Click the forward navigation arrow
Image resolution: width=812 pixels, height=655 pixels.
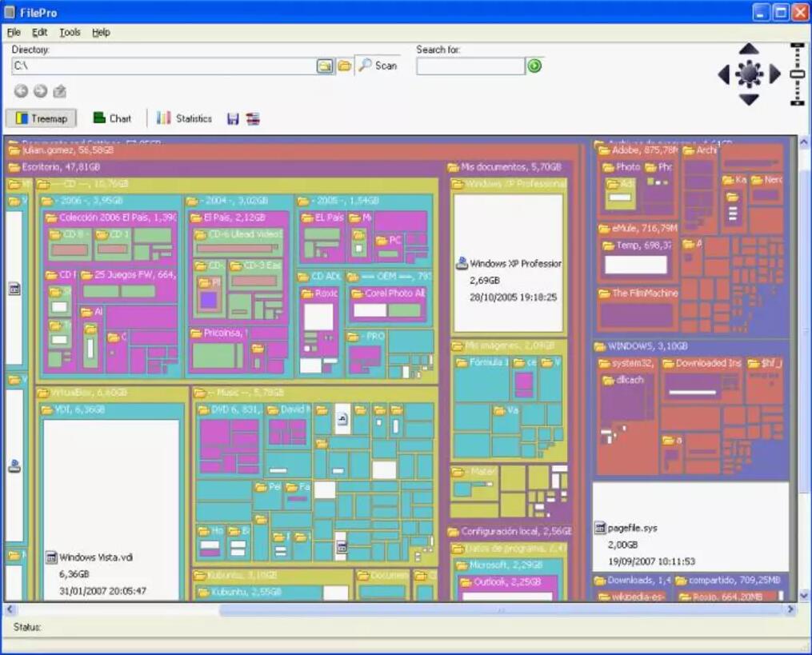[40, 91]
